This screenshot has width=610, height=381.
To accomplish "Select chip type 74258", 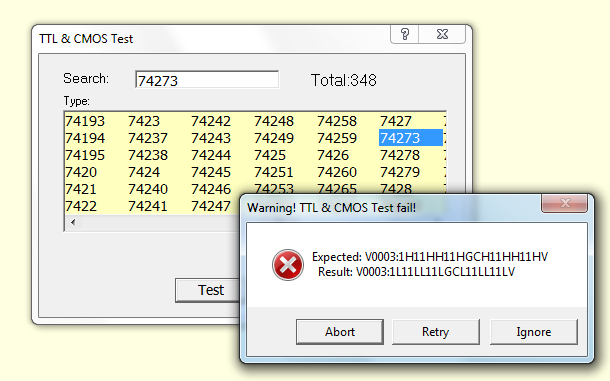I will click(x=337, y=121).
